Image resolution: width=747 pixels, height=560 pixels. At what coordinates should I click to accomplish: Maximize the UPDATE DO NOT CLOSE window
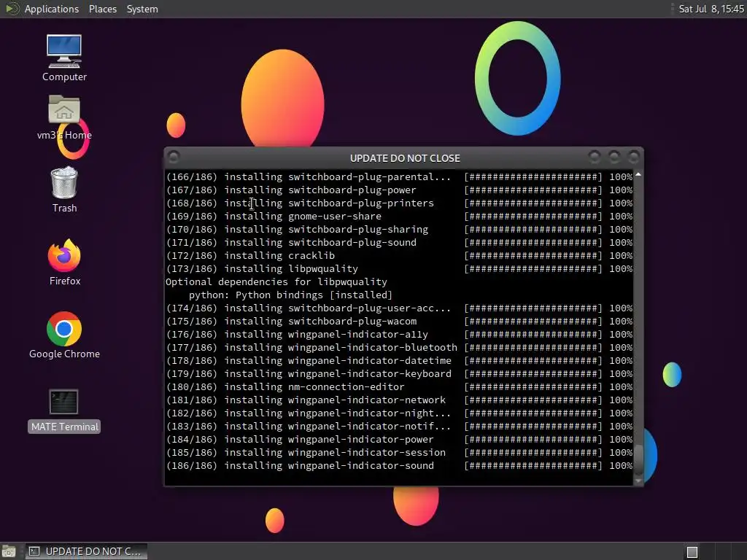point(614,157)
